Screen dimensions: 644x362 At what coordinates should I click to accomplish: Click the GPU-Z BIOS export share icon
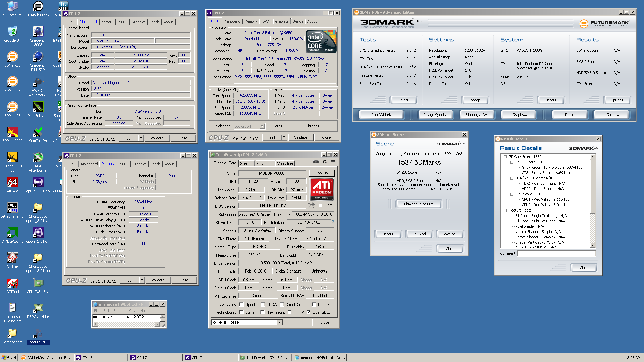[x=311, y=206]
